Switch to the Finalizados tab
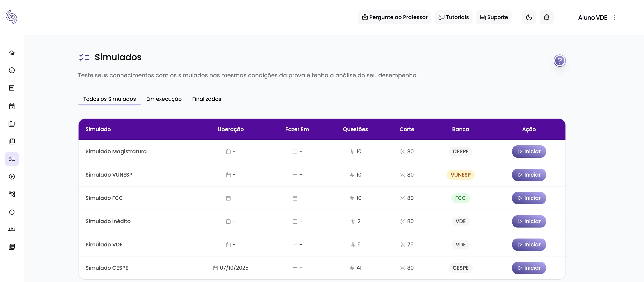The image size is (644, 282). coord(206,99)
